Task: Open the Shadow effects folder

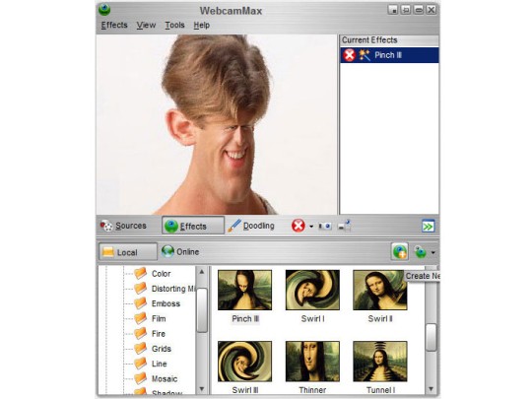Action: coord(158,392)
